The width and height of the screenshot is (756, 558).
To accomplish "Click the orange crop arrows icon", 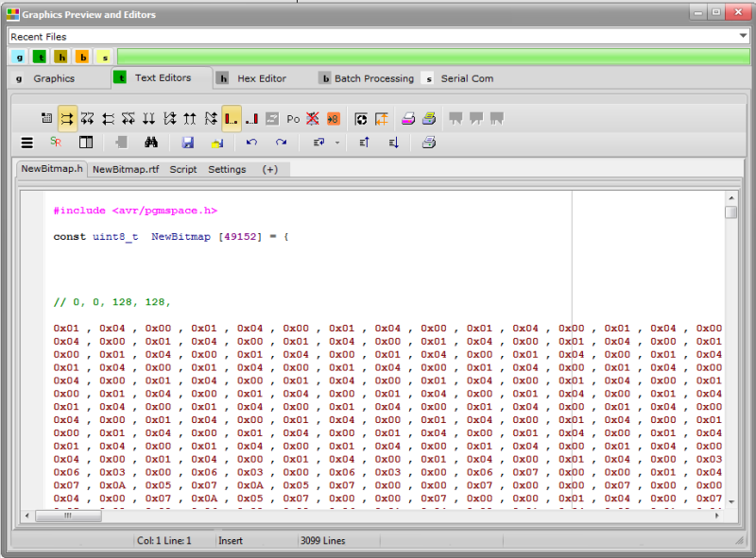I will pyautogui.click(x=382, y=119).
